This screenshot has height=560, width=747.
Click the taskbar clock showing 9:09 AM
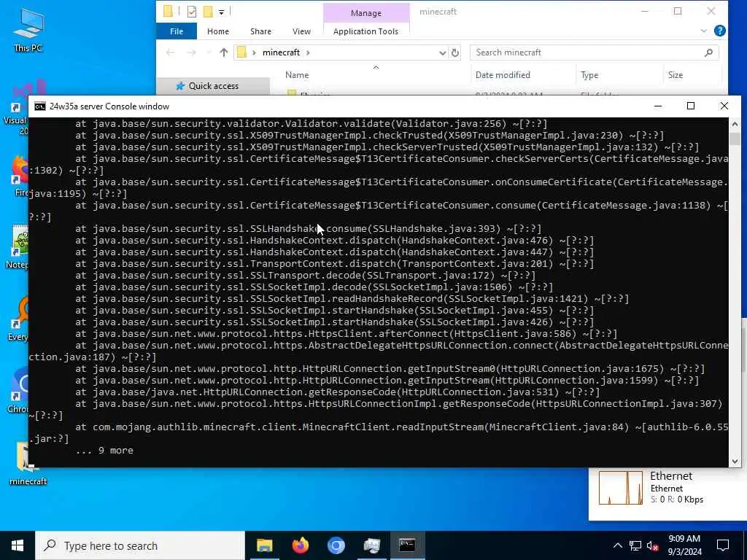click(684, 545)
